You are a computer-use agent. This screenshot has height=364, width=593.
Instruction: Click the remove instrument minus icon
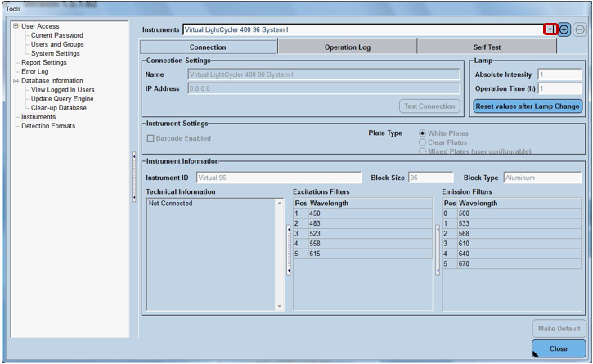tap(579, 29)
